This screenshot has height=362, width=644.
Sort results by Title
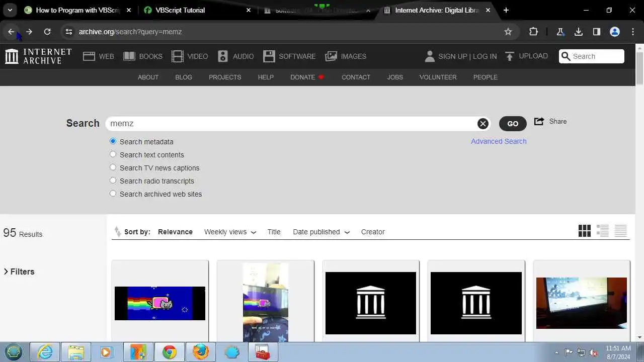point(274,232)
